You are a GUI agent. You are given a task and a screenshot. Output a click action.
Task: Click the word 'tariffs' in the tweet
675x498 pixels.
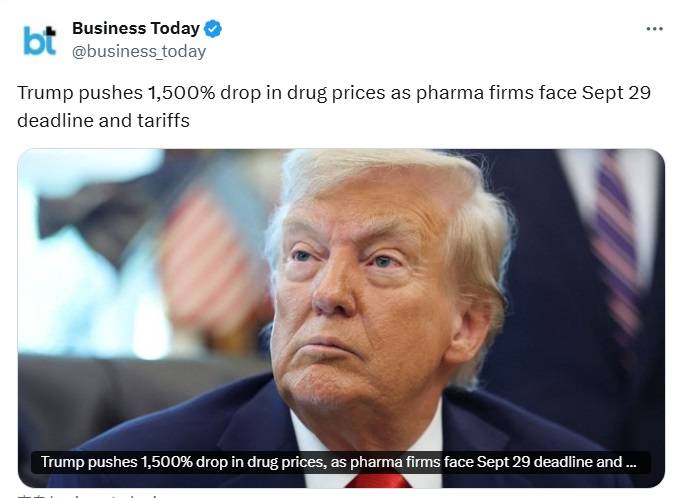point(163,121)
